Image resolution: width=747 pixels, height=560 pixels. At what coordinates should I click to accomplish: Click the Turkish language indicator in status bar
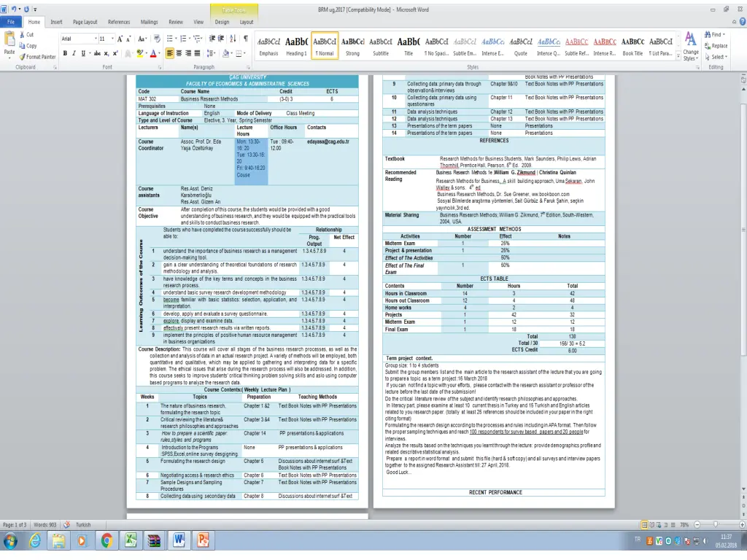point(83,525)
